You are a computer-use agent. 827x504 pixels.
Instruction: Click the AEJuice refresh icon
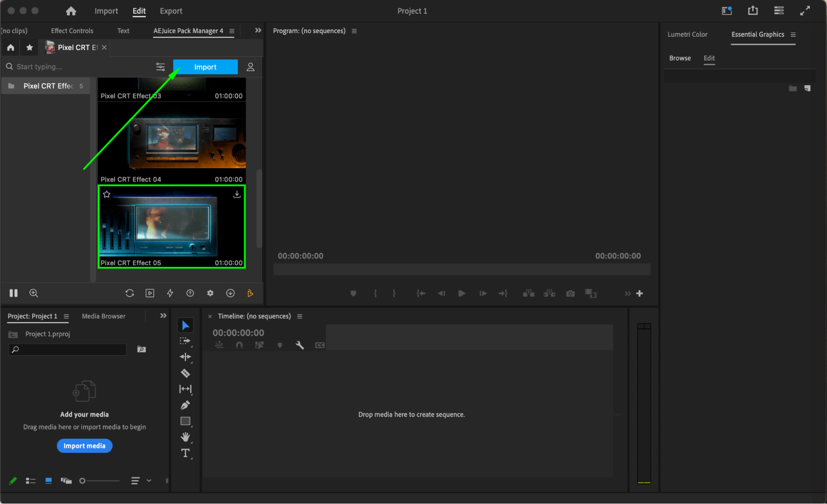point(129,293)
